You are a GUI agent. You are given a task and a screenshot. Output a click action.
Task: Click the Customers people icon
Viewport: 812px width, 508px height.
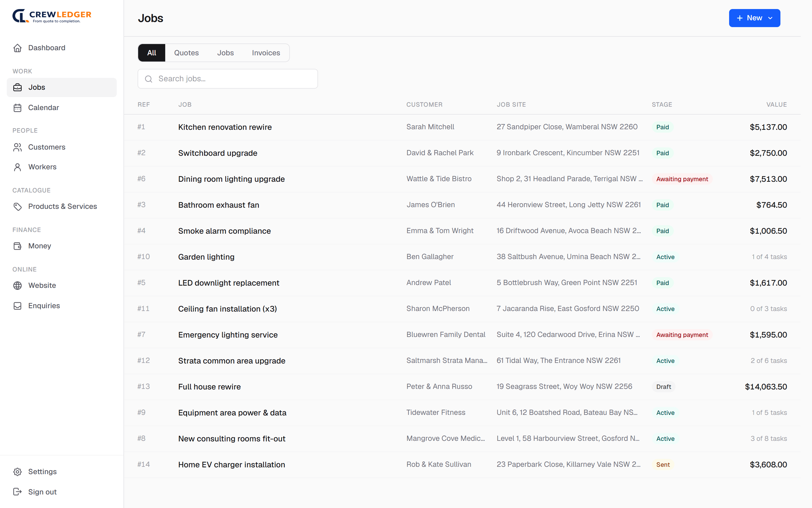(x=17, y=147)
